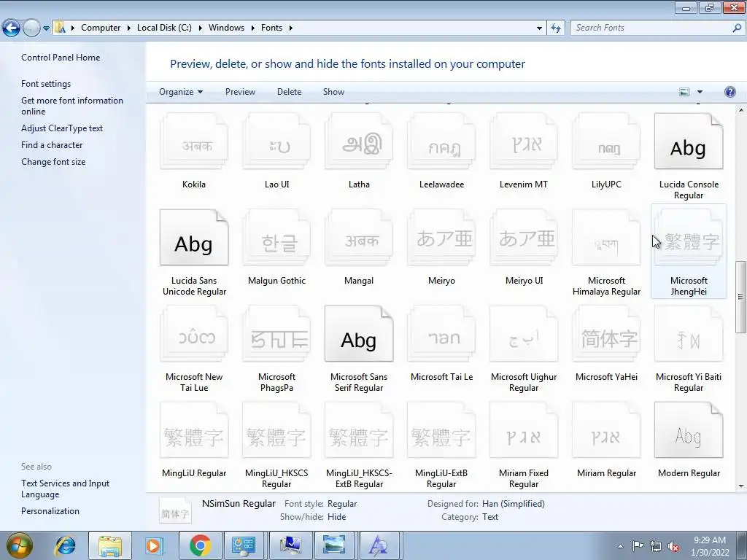Expand the arrow after Computer in breadcrumb

[128, 28]
